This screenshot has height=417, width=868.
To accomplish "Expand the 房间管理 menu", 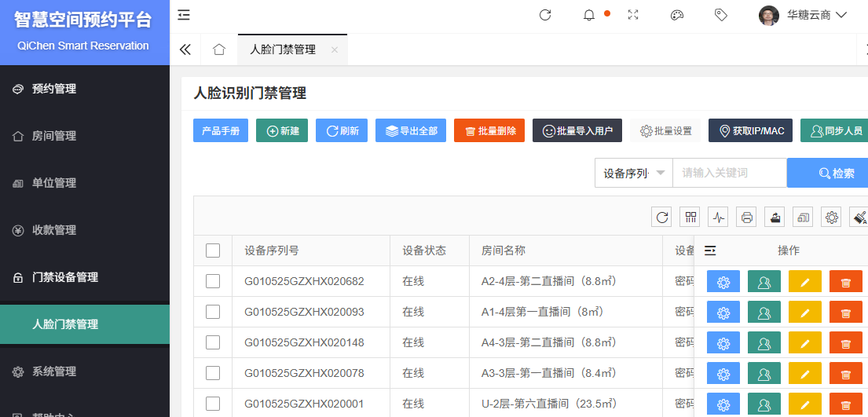I will point(85,136).
